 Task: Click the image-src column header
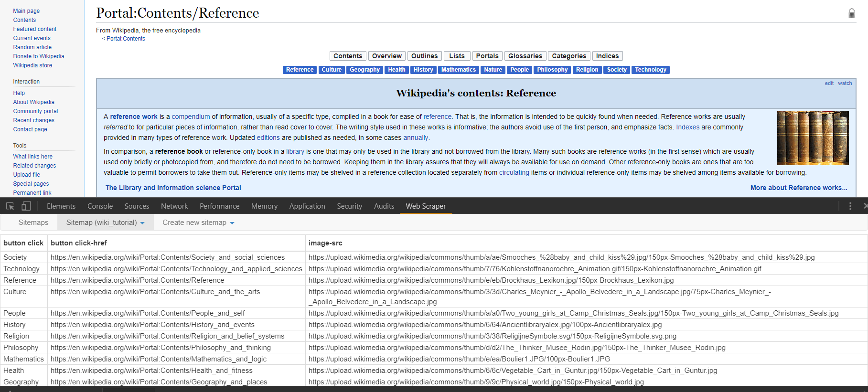coord(586,243)
